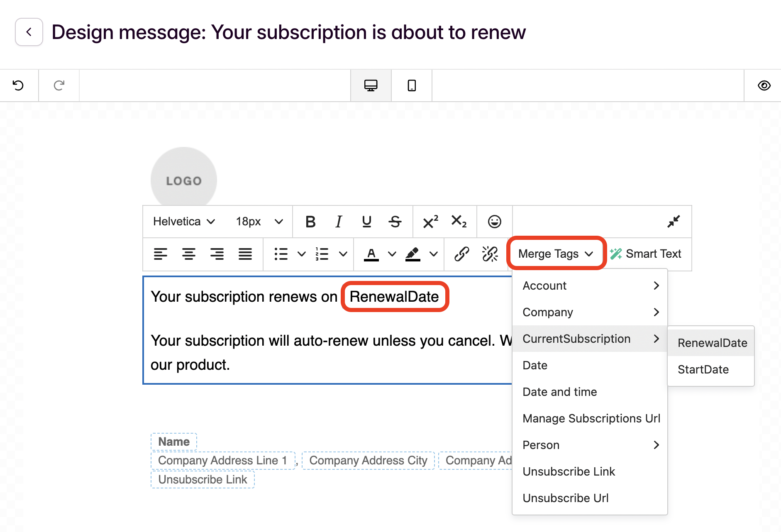Collapse the text editor toolbar
Viewport: 781px width, 532px height.
click(674, 222)
